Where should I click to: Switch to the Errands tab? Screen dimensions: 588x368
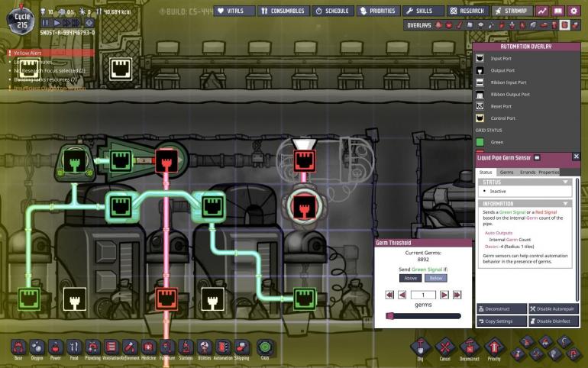tap(528, 172)
